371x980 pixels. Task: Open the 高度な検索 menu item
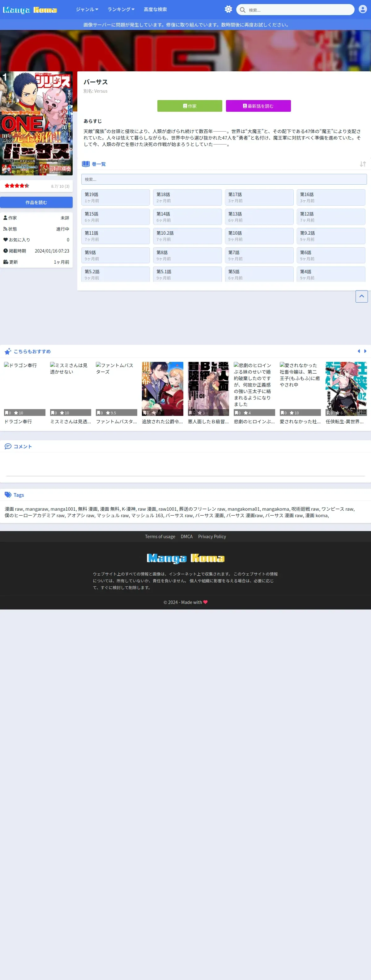[155, 10]
